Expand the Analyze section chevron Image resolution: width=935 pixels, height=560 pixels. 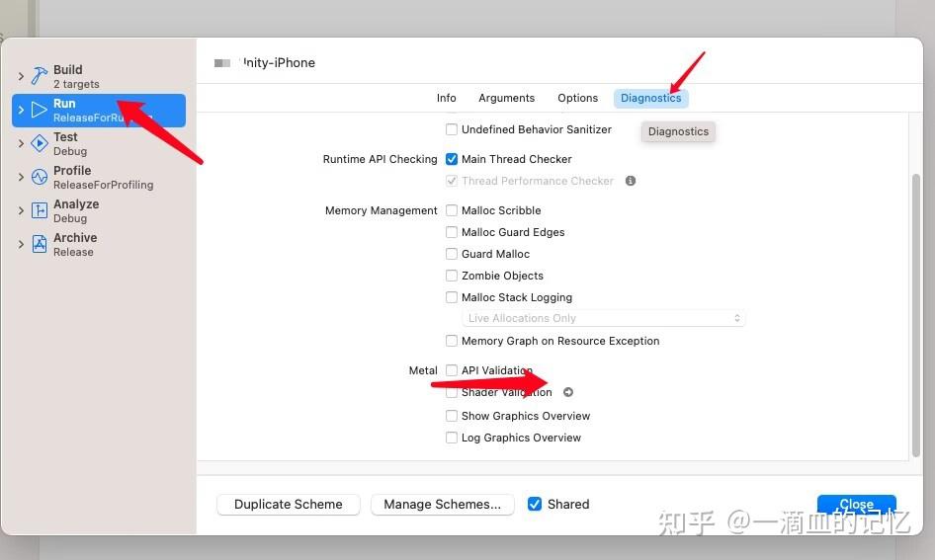click(x=21, y=211)
